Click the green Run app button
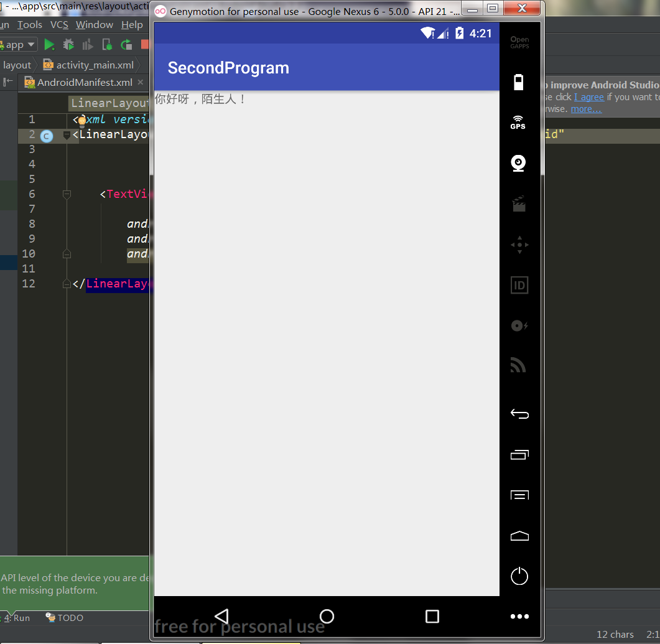The width and height of the screenshot is (660, 644). 49,45
